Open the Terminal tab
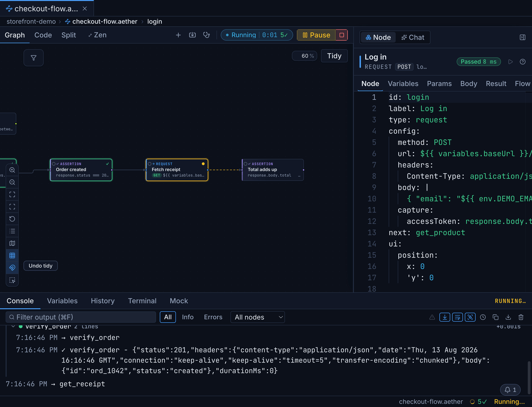 coord(142,301)
